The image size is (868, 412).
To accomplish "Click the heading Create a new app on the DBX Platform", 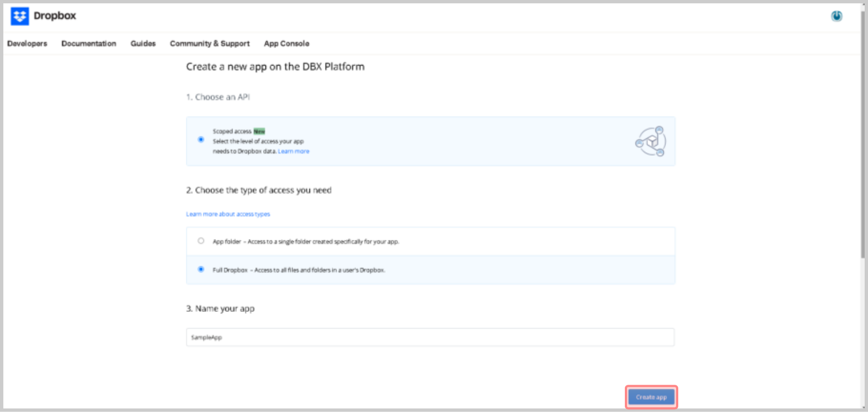I will [x=275, y=67].
